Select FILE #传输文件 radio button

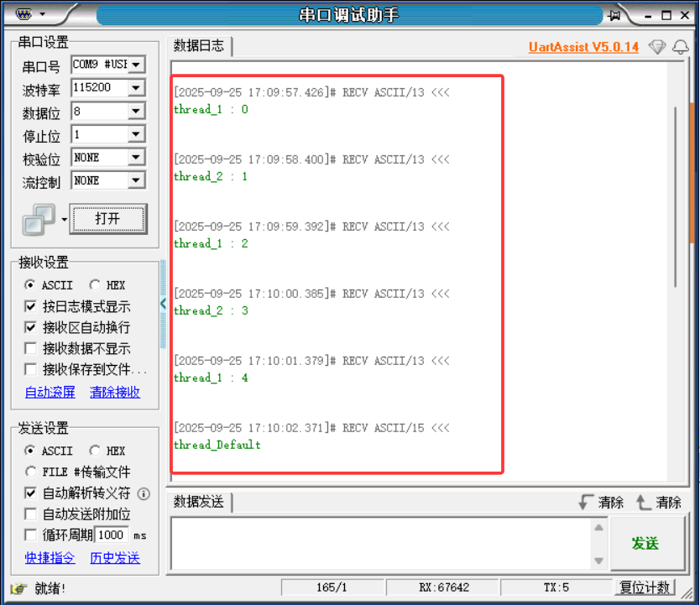[x=30, y=472]
